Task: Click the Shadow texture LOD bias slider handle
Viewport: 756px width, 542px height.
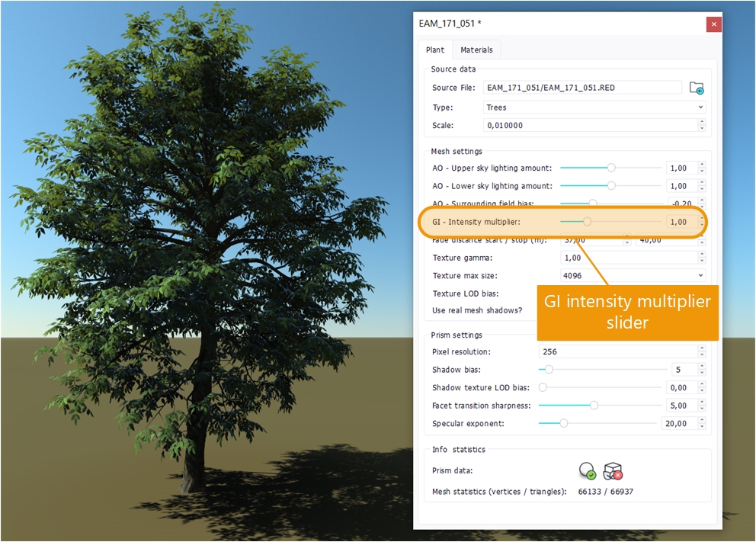Action: click(543, 388)
